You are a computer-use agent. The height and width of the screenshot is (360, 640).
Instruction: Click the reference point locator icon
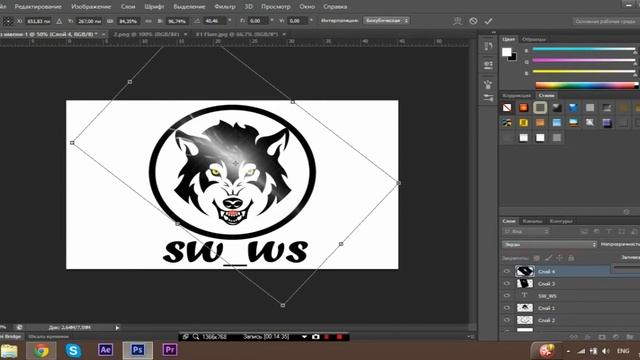point(8,21)
